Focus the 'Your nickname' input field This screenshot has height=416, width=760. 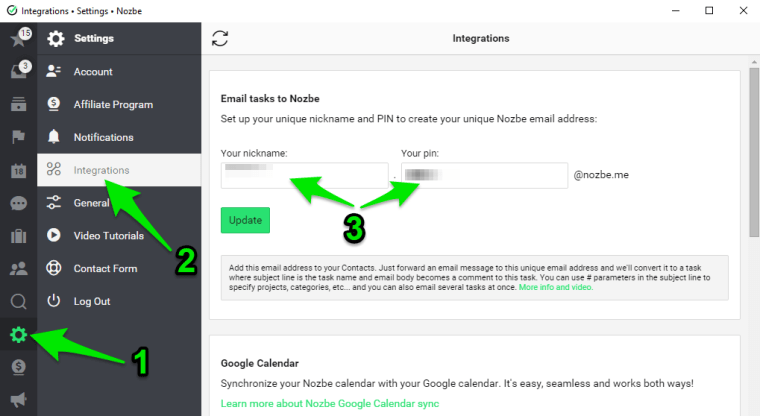click(305, 176)
